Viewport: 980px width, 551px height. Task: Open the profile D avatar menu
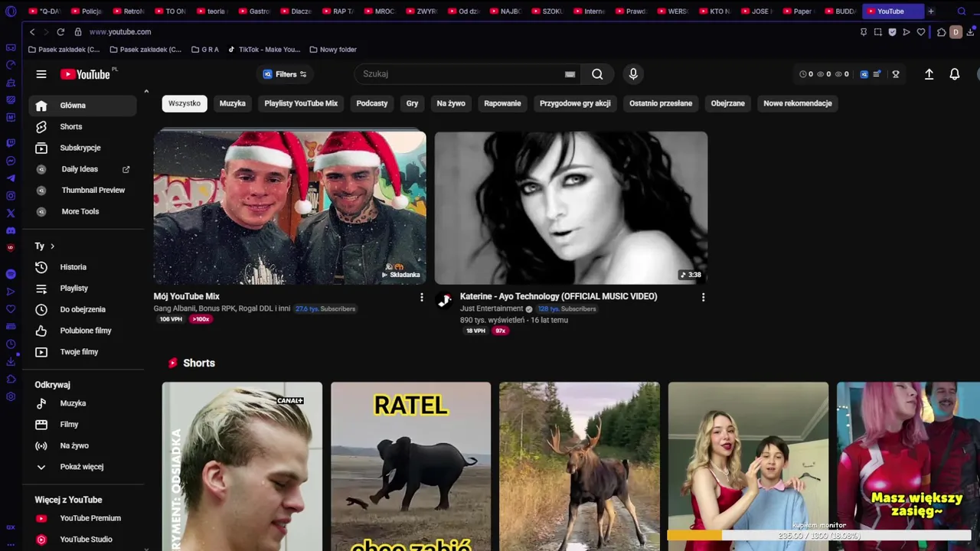(x=955, y=32)
